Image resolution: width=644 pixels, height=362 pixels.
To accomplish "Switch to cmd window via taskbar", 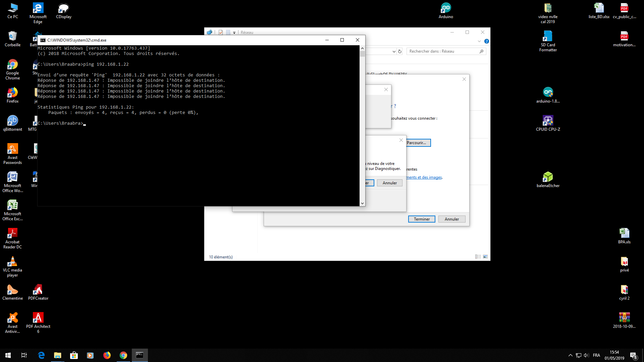I will (x=140, y=355).
